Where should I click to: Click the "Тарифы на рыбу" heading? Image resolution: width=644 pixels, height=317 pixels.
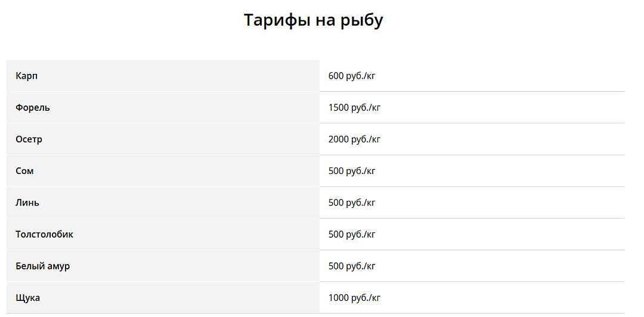[x=313, y=20]
